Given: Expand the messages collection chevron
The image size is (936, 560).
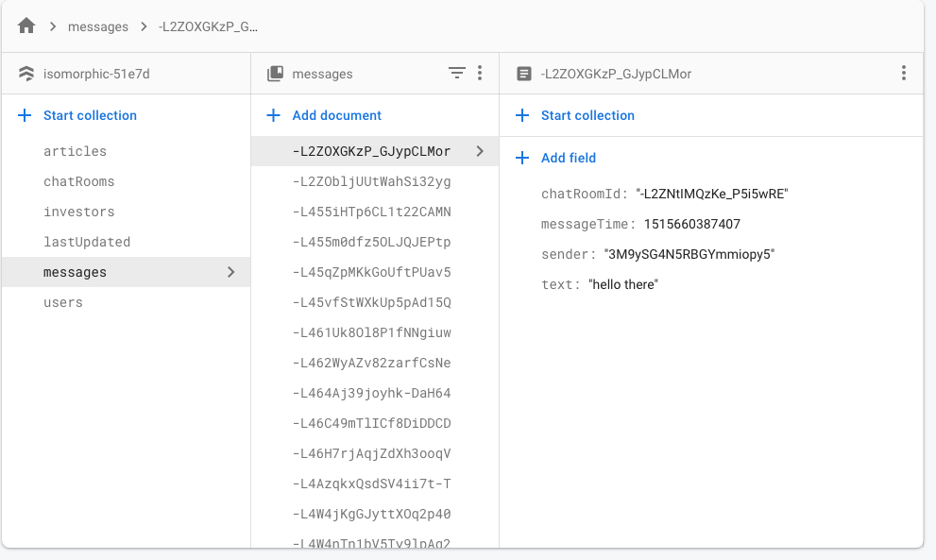Looking at the screenshot, I should point(231,272).
